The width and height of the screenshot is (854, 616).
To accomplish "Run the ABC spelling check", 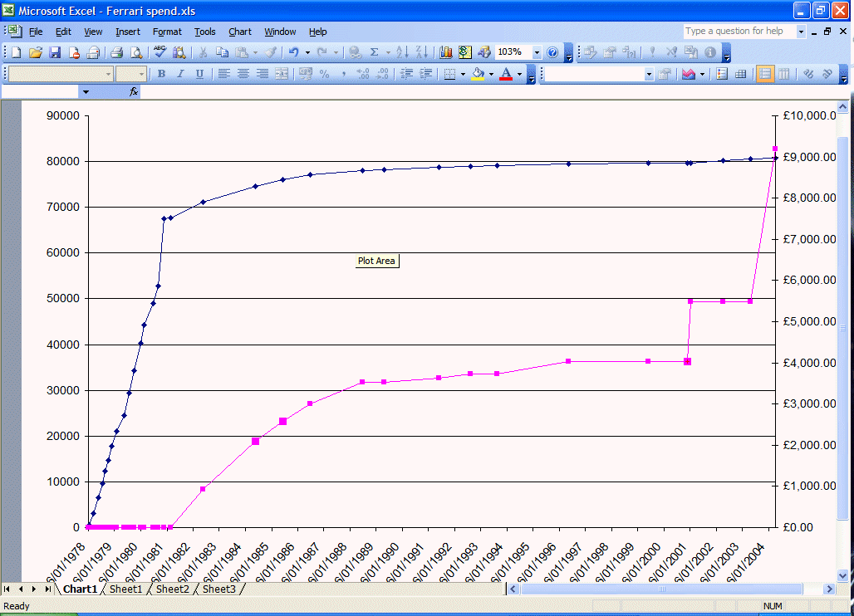I will point(160,52).
